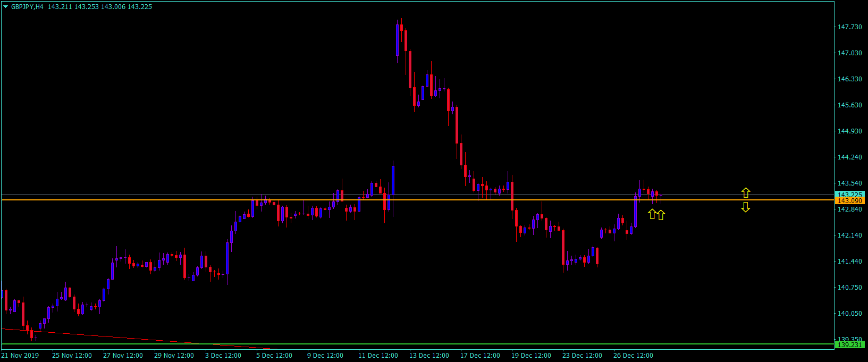
Task: Select the orange horizontal line on chart
Action: (x=417, y=200)
